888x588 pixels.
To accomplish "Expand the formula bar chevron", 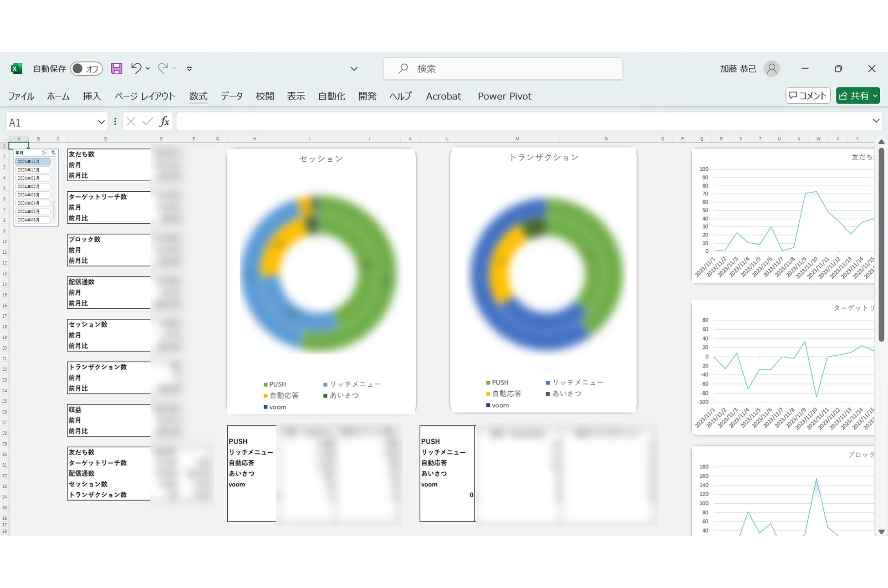I will pos(876,121).
